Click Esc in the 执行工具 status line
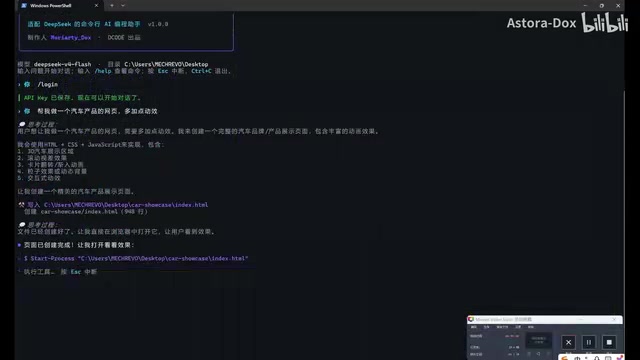Viewport: 640px width, 360px height. [x=76, y=272]
